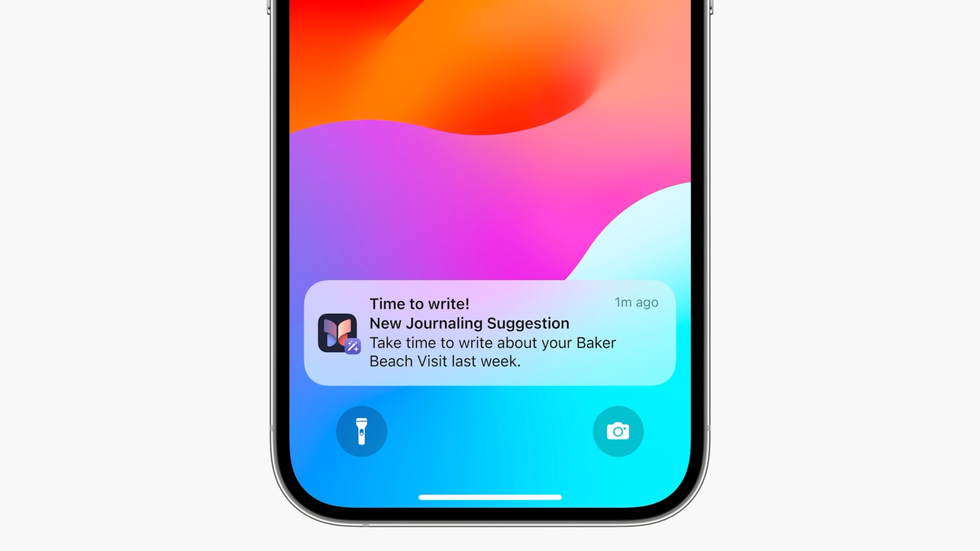The height and width of the screenshot is (551, 980).
Task: Tap the notification timestamp '1m ago'
Action: (637, 303)
